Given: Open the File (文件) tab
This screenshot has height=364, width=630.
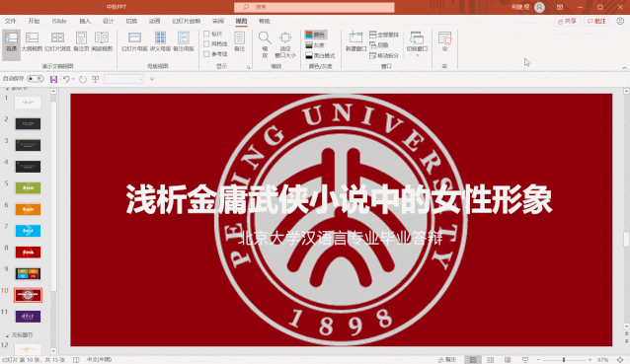Looking at the screenshot, I should click(x=10, y=21).
